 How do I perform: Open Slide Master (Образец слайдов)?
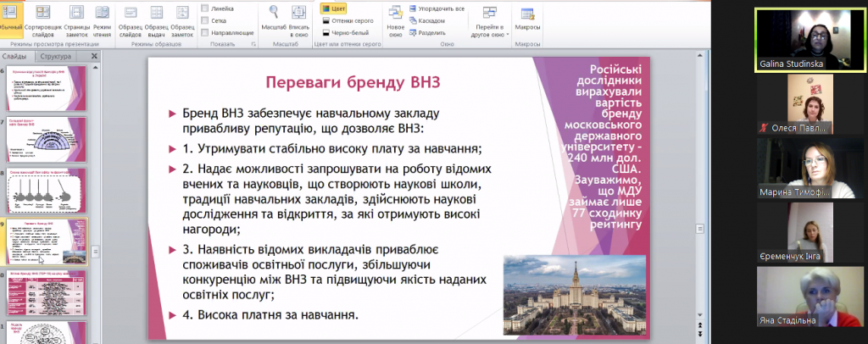point(130,17)
